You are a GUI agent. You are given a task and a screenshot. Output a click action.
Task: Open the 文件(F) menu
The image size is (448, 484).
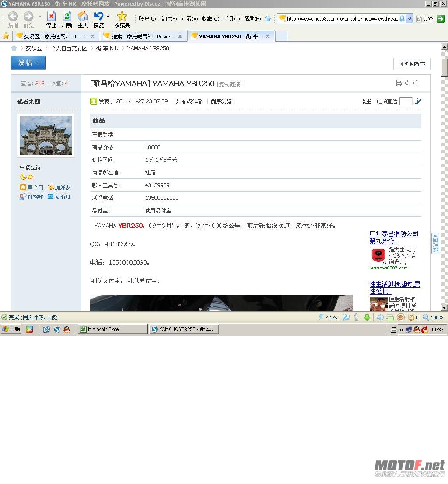(168, 19)
